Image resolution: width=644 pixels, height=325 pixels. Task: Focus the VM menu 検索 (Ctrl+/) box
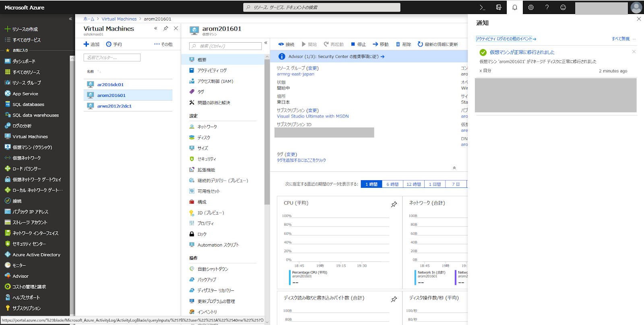click(x=225, y=46)
